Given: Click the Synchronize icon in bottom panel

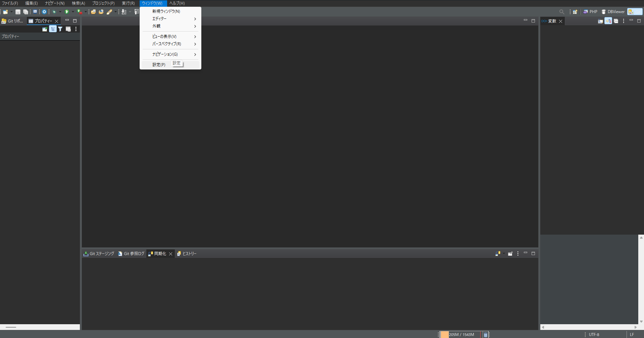Looking at the screenshot, I should pos(498,254).
